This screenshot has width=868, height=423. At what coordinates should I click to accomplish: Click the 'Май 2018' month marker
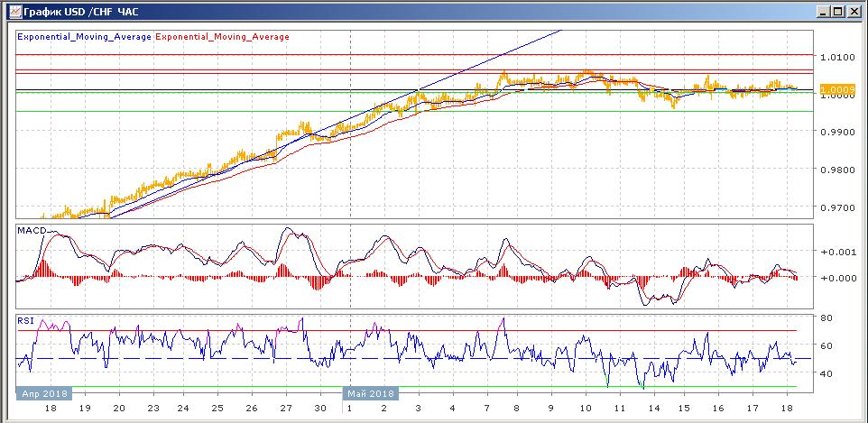(x=371, y=393)
